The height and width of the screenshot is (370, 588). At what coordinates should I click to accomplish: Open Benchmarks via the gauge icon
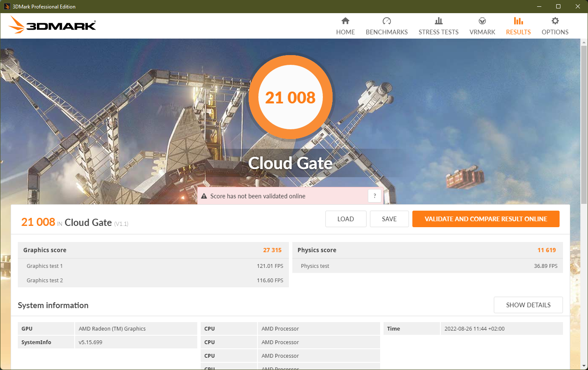pos(386,21)
